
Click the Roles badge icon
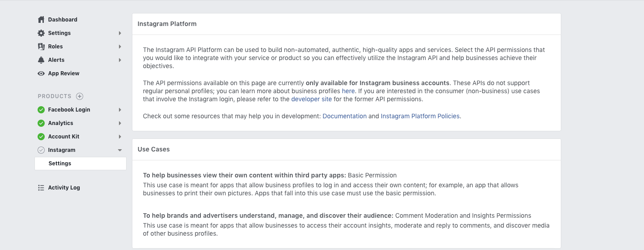point(41,47)
